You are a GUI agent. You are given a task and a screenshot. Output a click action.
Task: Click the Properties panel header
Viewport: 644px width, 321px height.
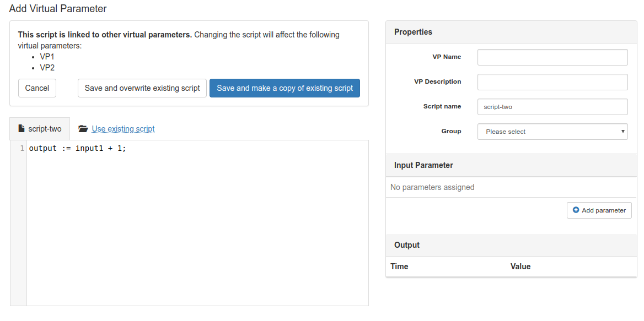coord(413,32)
